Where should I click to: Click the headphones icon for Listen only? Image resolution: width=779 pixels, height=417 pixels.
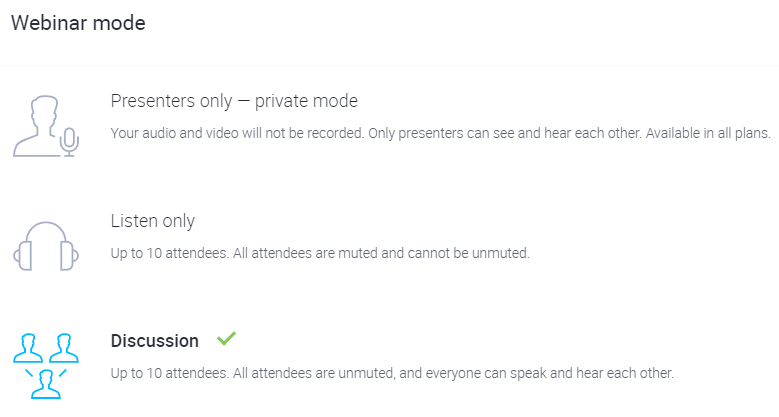tap(46, 246)
